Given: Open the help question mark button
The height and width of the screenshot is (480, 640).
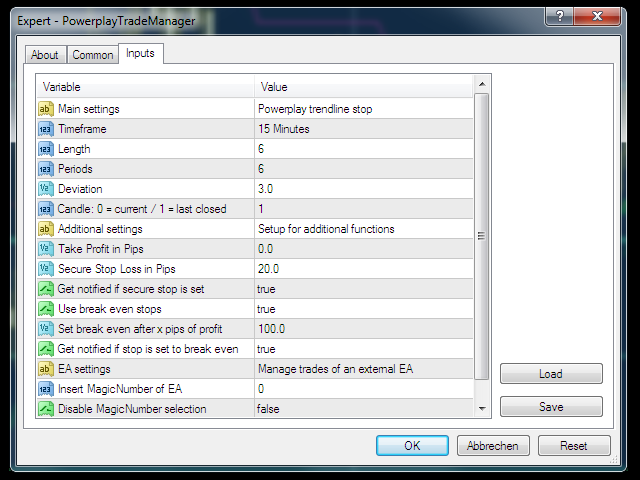Looking at the screenshot, I should (x=560, y=16).
